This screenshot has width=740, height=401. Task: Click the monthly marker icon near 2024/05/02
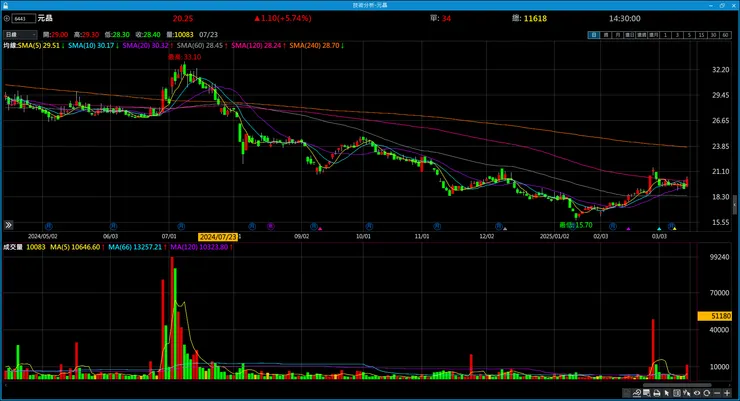coord(48,226)
